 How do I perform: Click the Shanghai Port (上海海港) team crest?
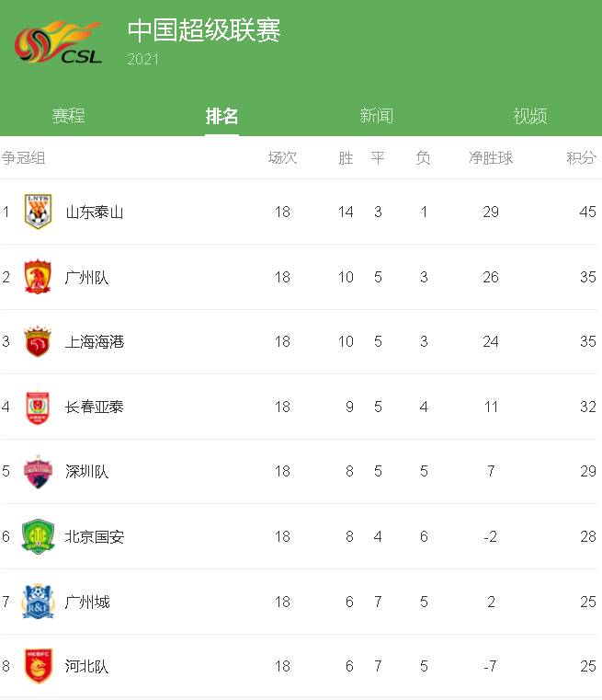click(38, 342)
